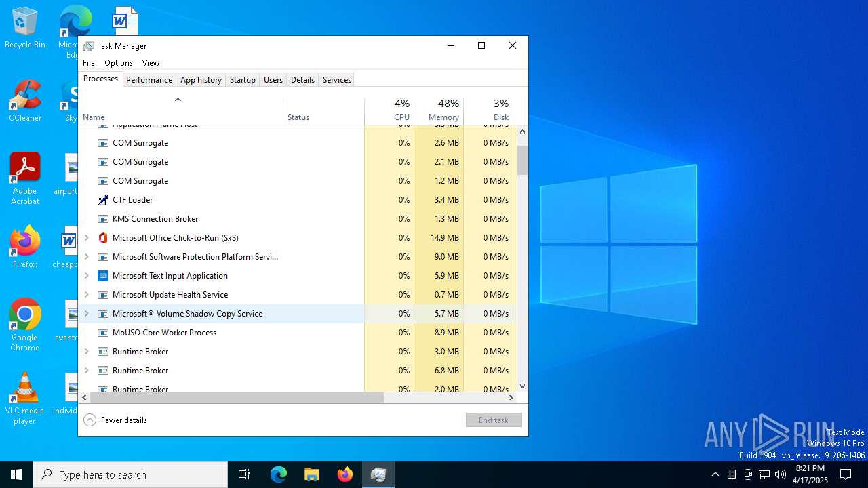Expand Microsoft Software Protection Platform Service row
The image size is (868, 488).
coord(86,257)
